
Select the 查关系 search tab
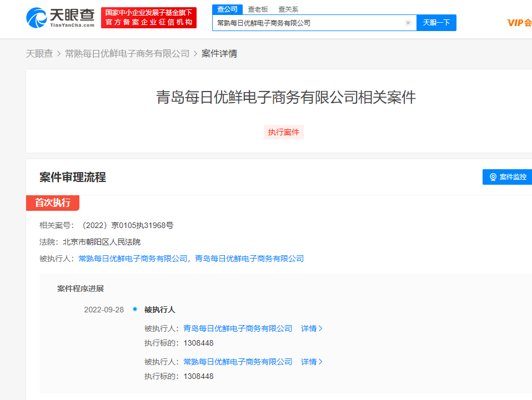tap(288, 9)
